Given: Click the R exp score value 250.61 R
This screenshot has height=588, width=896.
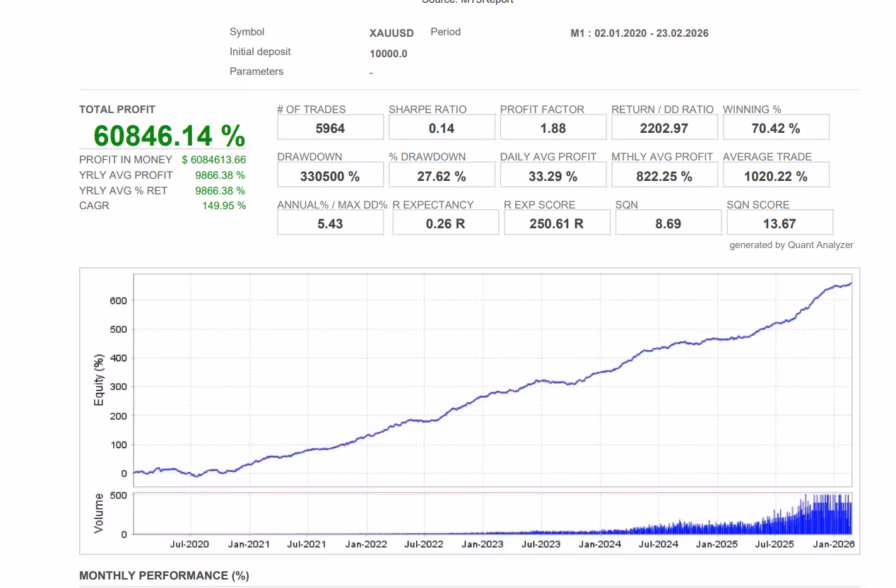Looking at the screenshot, I should coord(557,223).
